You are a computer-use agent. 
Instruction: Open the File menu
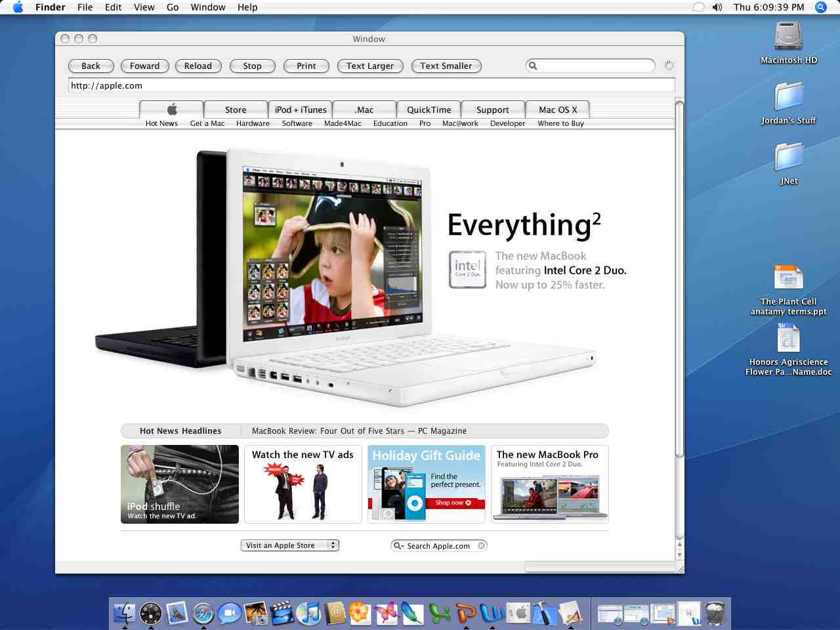85,7
